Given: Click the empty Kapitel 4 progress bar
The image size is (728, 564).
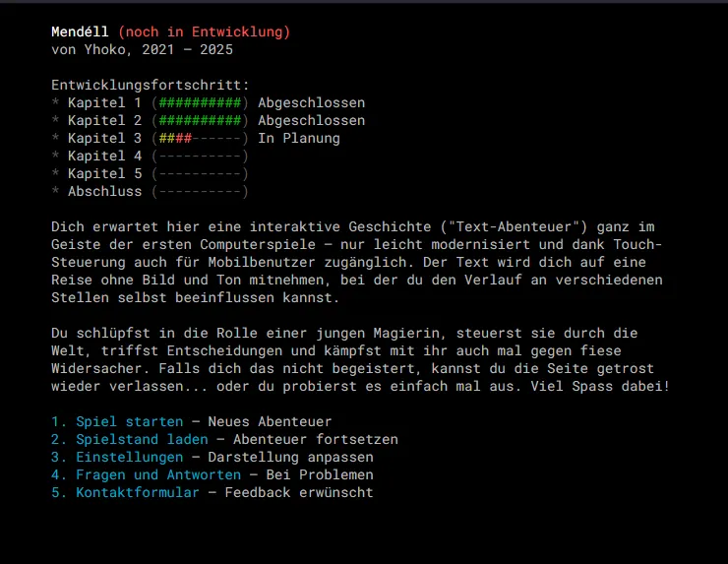Looking at the screenshot, I should point(200,156).
